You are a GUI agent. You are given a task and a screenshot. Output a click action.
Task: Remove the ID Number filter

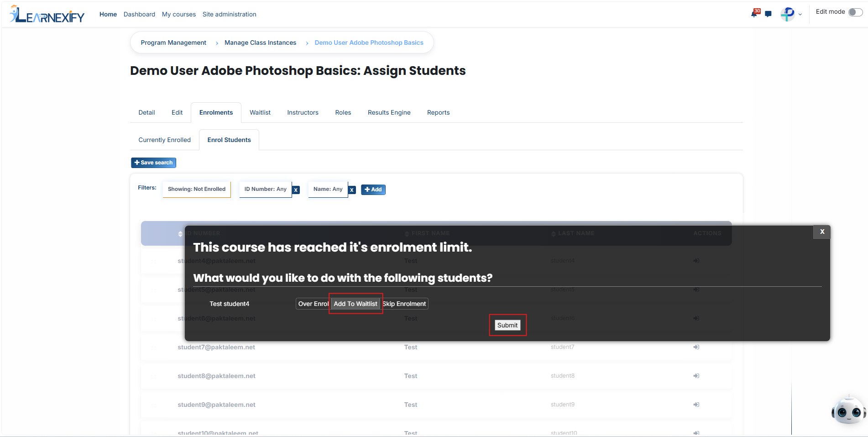coord(296,190)
